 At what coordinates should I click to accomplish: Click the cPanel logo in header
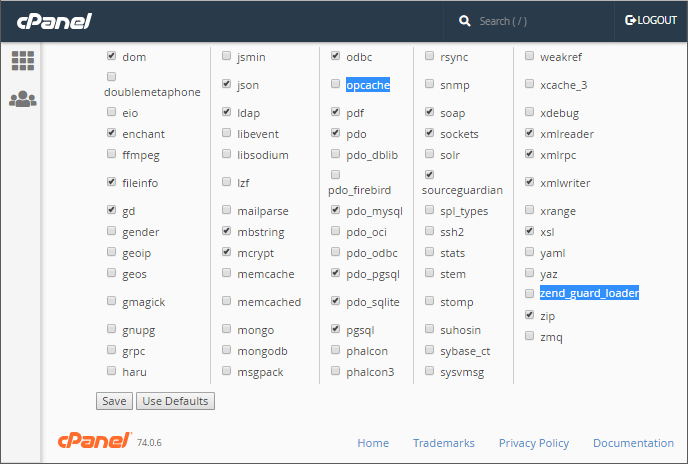click(x=54, y=21)
